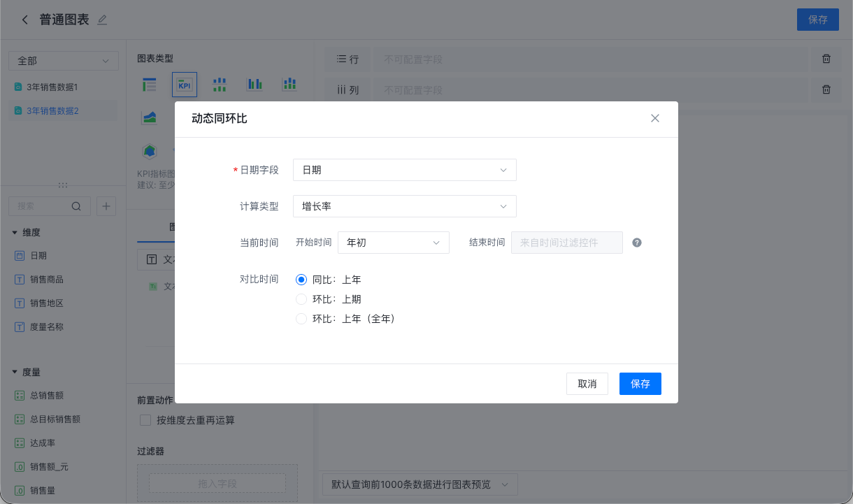The width and height of the screenshot is (853, 504).
Task: Select 同比：上年 radio option
Action: tap(329, 280)
